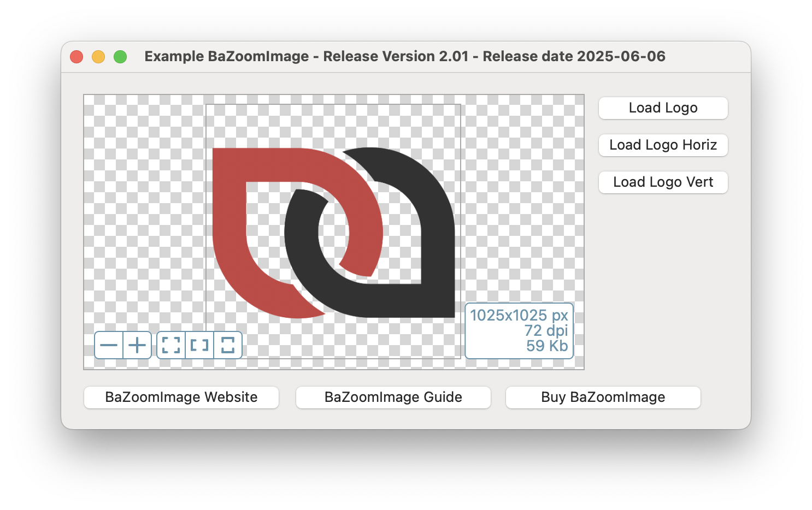The image size is (812, 510).
Task: Click the '72 dpi' text in the info box
Action: click(546, 330)
